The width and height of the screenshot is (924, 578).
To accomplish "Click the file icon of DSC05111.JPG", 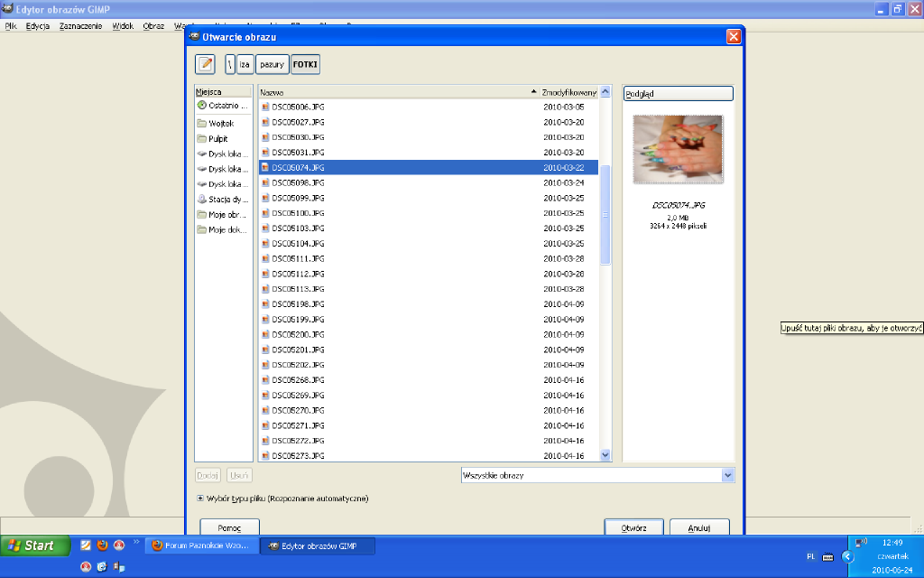I will coord(265,258).
